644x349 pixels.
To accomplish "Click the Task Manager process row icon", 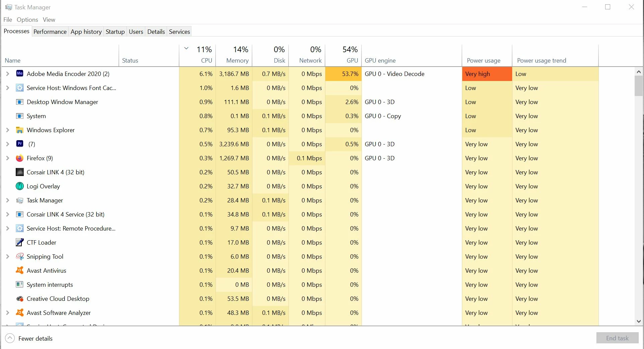I will [20, 200].
